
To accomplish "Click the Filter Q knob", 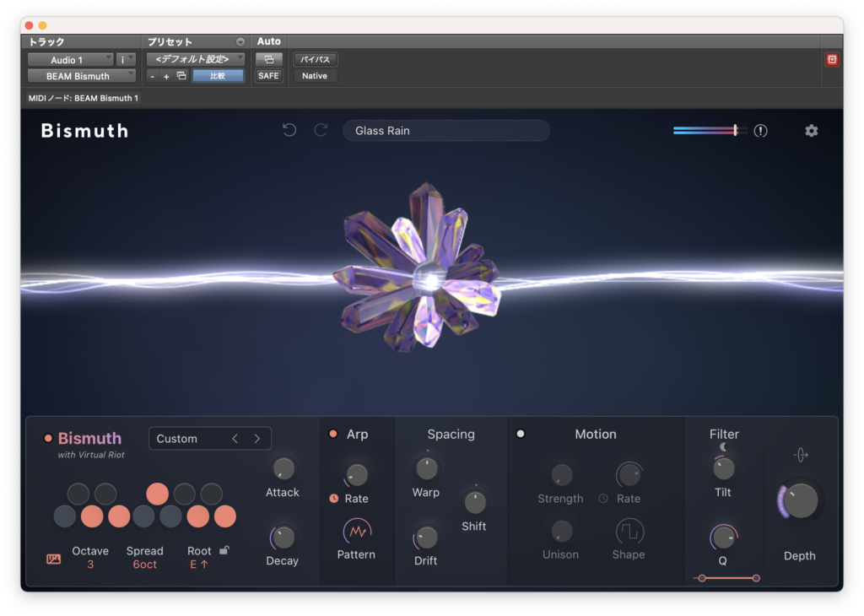I will pos(723,538).
